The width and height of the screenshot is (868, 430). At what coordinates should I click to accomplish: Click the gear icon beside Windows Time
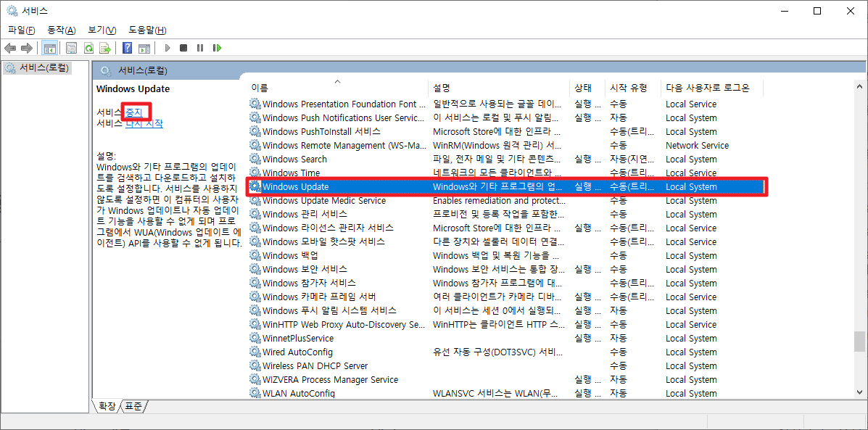[x=255, y=173]
